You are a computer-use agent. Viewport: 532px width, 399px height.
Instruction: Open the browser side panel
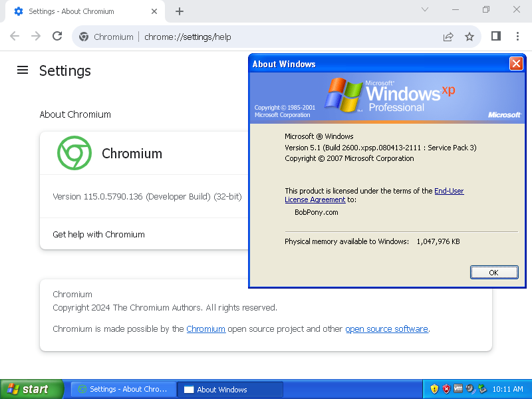[x=496, y=36]
